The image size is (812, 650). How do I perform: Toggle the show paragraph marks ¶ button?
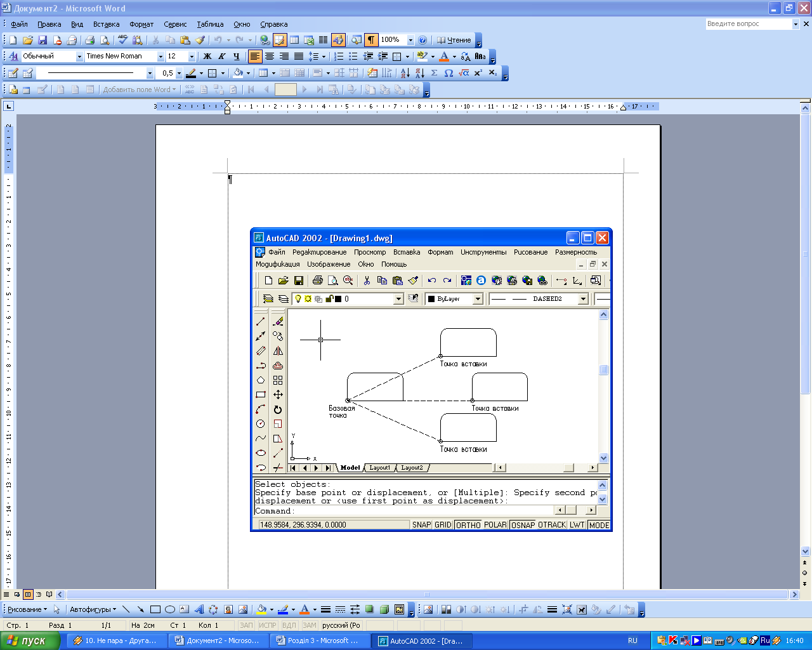coord(371,40)
